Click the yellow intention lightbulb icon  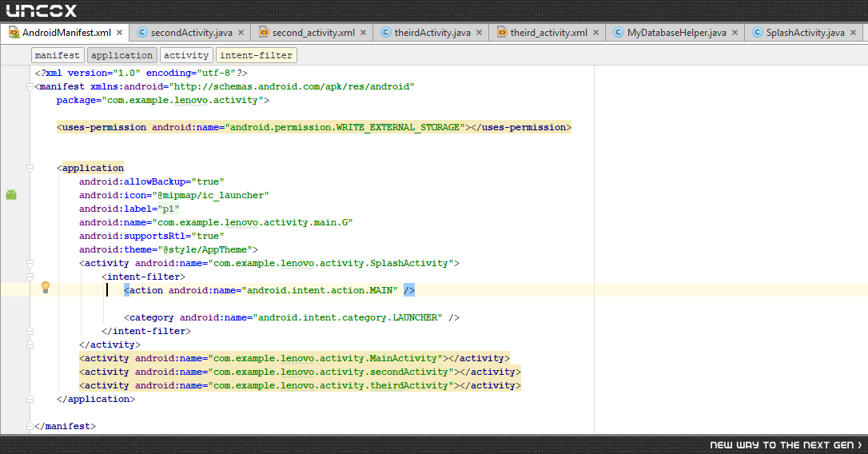point(46,287)
